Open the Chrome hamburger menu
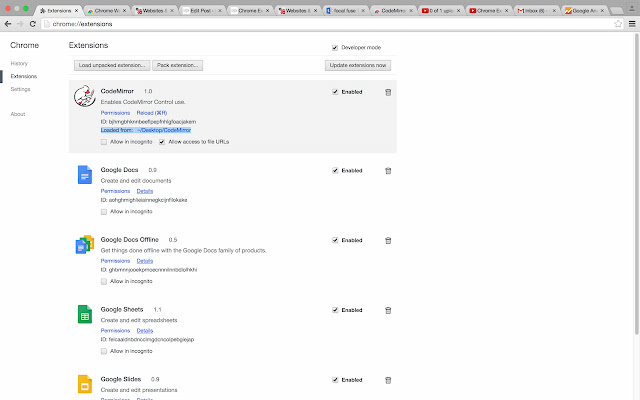This screenshot has height=400, width=640. click(632, 24)
